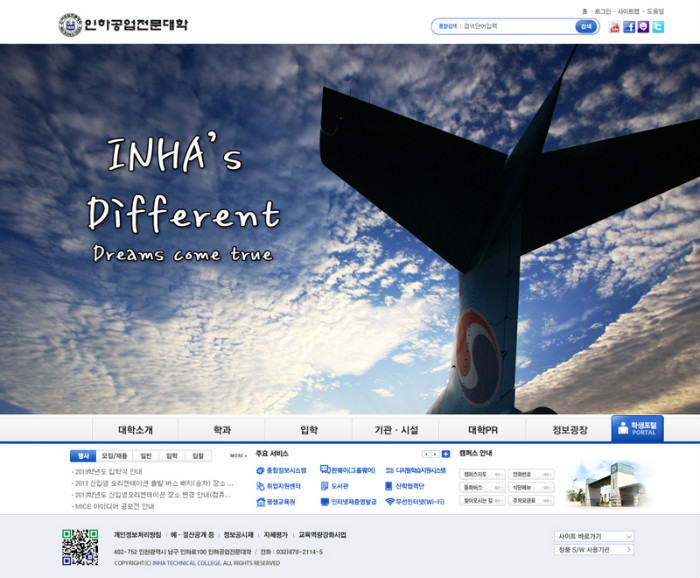Screen dimensions: 700x578
Task: Click the 로그인 link at top
Action: click(602, 11)
